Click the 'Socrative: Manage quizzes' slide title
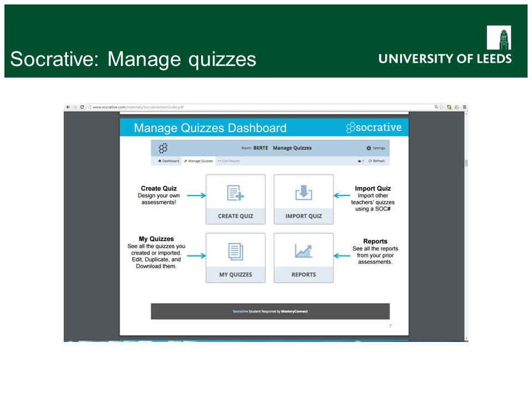532x399 pixels. (x=133, y=59)
